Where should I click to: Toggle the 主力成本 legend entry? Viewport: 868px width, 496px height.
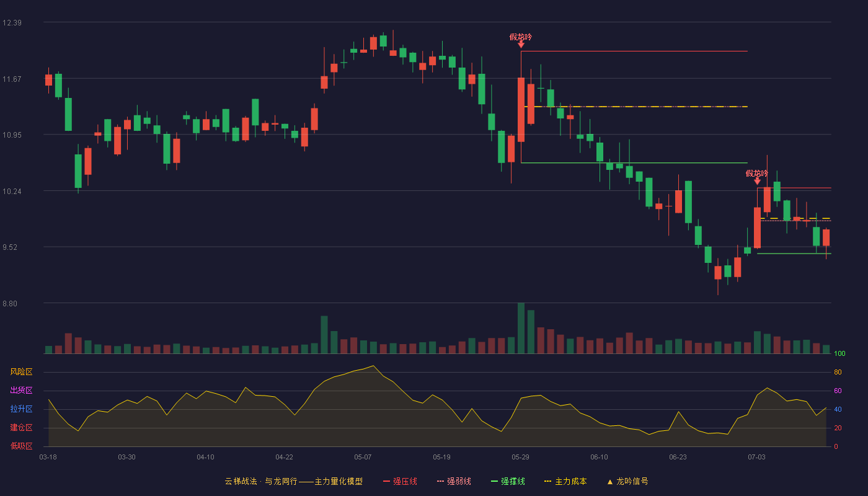[x=565, y=481]
